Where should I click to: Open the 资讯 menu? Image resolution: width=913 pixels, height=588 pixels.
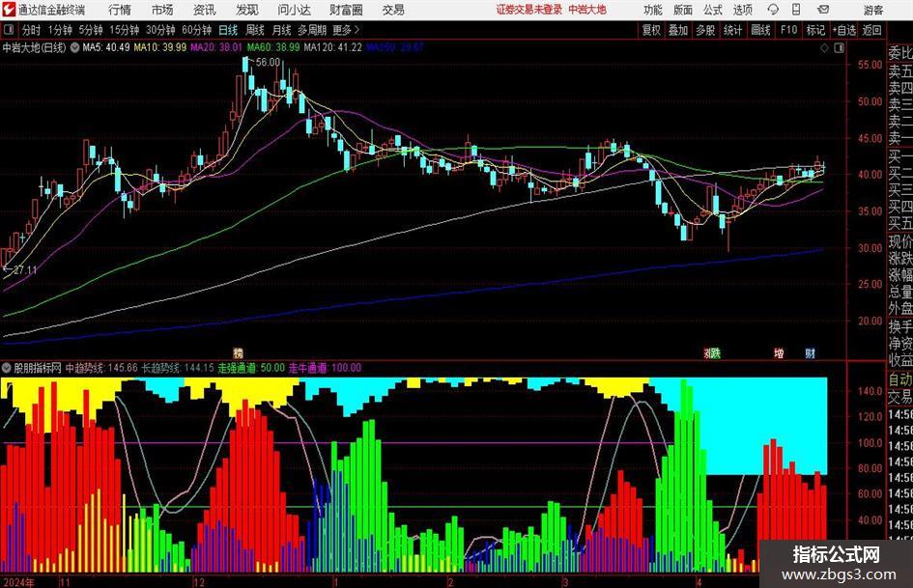pos(205,10)
